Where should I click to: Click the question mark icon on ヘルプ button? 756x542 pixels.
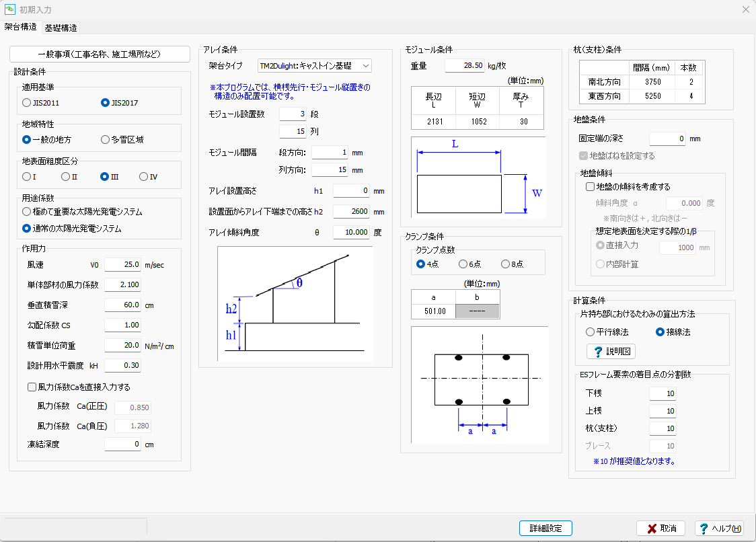click(704, 529)
